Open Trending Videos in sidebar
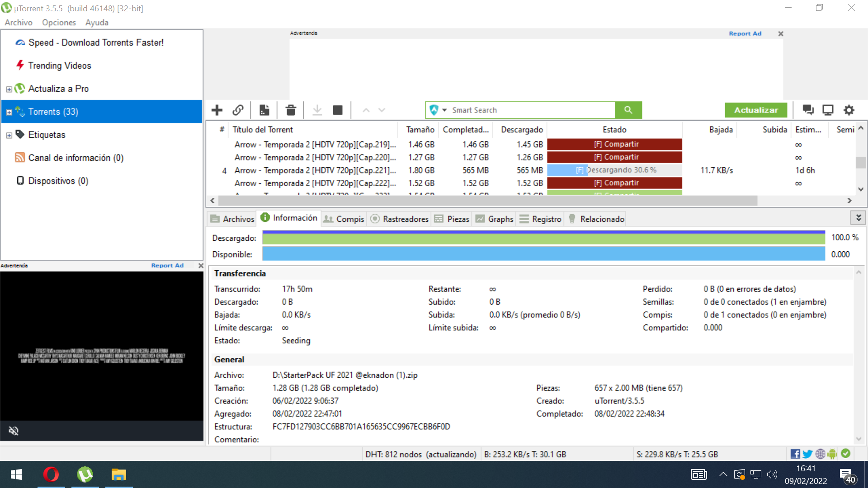The image size is (868, 488). [x=60, y=66]
